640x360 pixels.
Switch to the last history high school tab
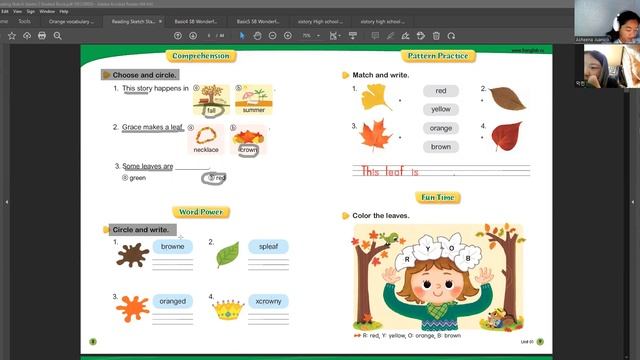pyautogui.click(x=382, y=21)
